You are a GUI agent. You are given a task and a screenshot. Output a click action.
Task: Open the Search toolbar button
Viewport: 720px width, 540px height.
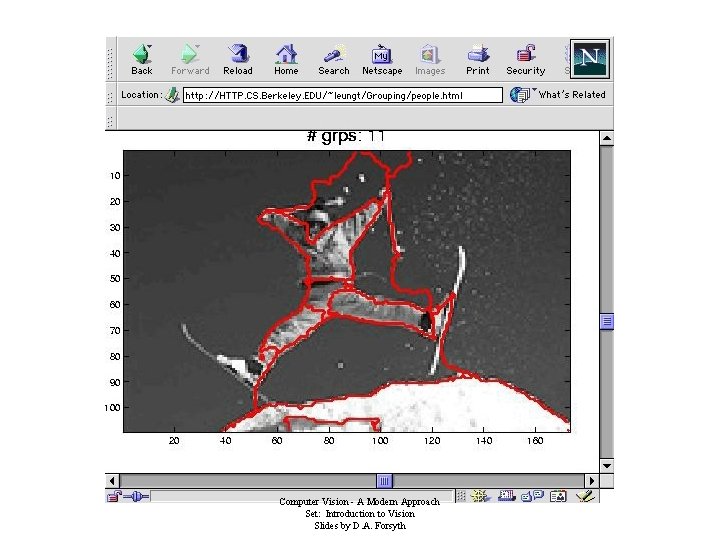(334, 60)
